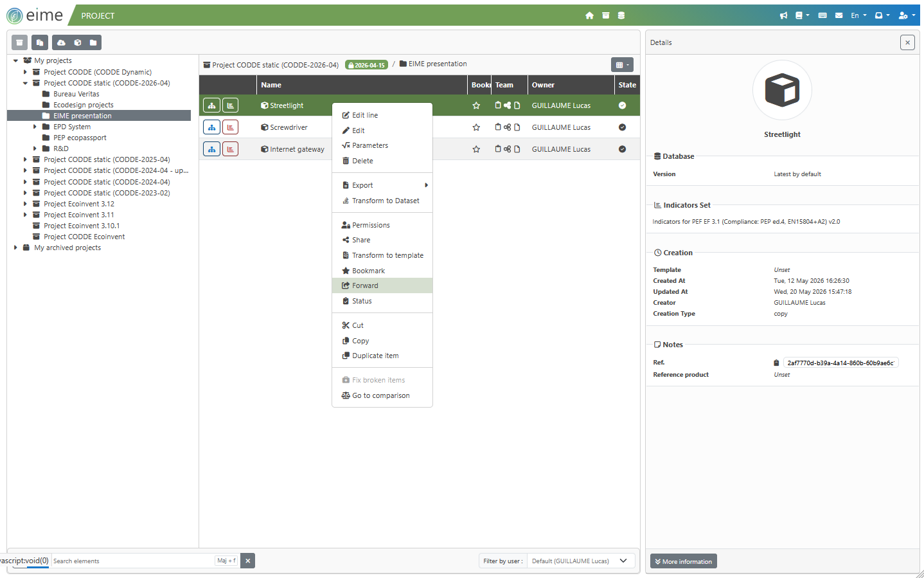The width and height of the screenshot is (924, 578).
Task: Open the En language dropdown
Action: pos(858,15)
